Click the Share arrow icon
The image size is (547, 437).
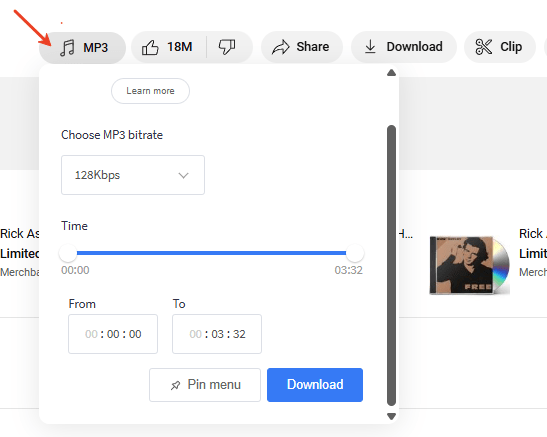281,47
